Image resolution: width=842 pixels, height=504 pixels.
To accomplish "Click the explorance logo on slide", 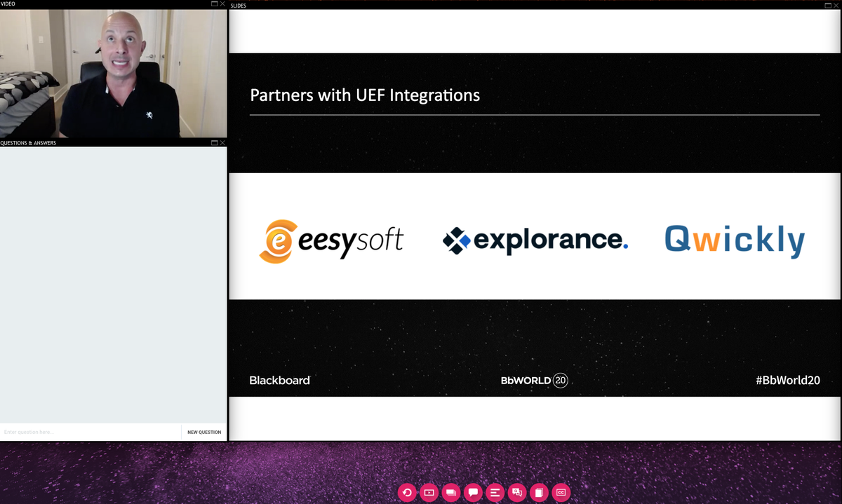I will (x=535, y=240).
